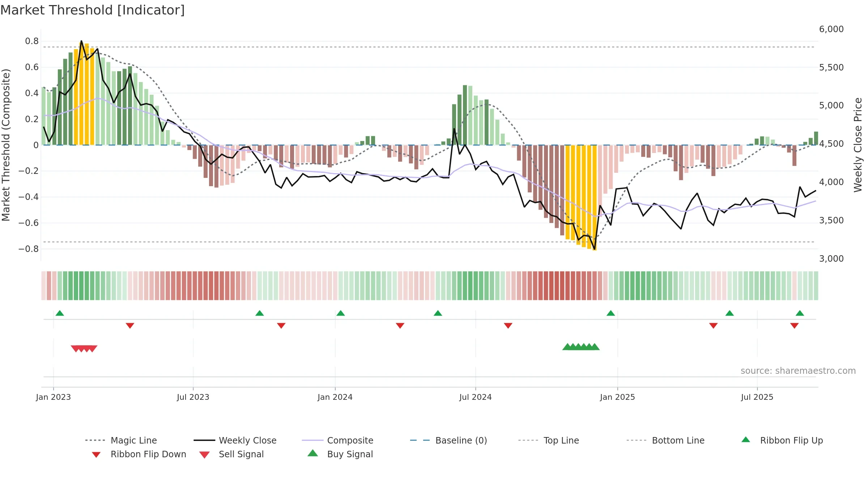Screen dimensions: 868x488
Task: Click the 4,500 right axis price label
Action: click(x=831, y=144)
